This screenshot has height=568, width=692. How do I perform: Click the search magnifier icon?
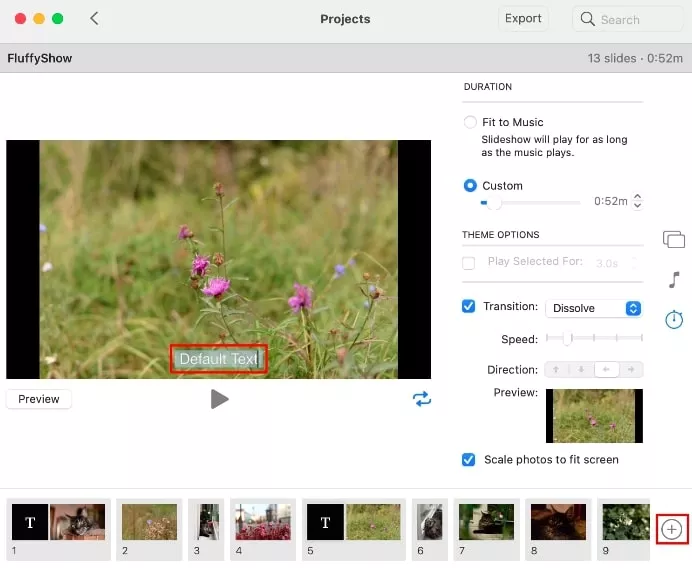pos(587,19)
